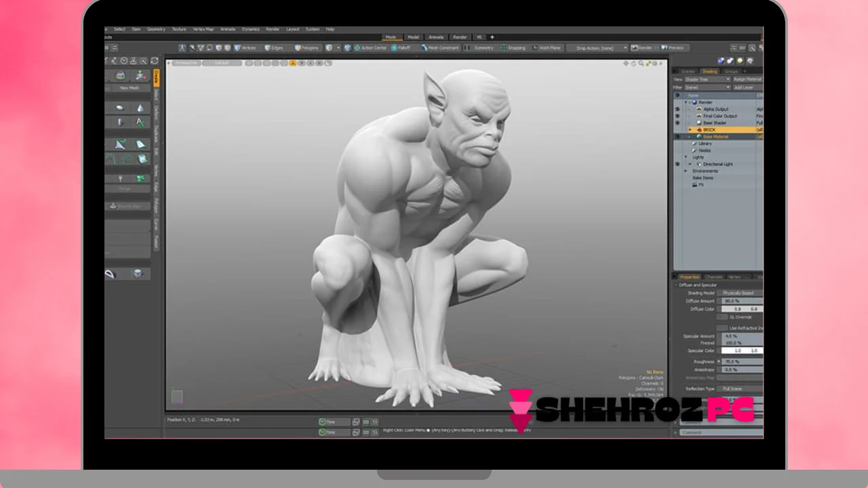Switch to the Model layout tab
The image size is (868, 488).
[x=413, y=37]
